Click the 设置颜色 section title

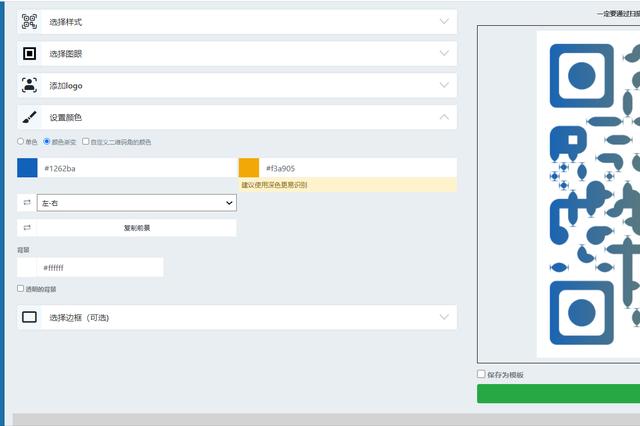(66, 118)
